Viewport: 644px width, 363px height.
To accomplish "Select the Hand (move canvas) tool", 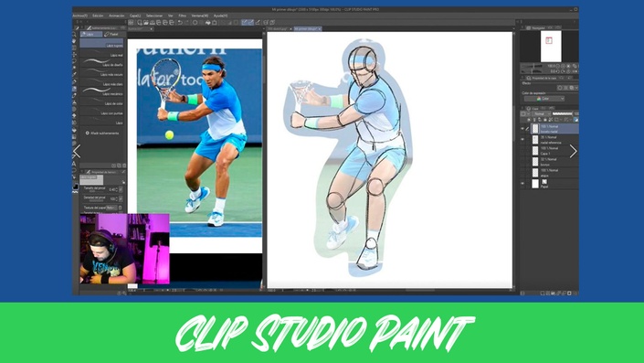I will pos(74,41).
